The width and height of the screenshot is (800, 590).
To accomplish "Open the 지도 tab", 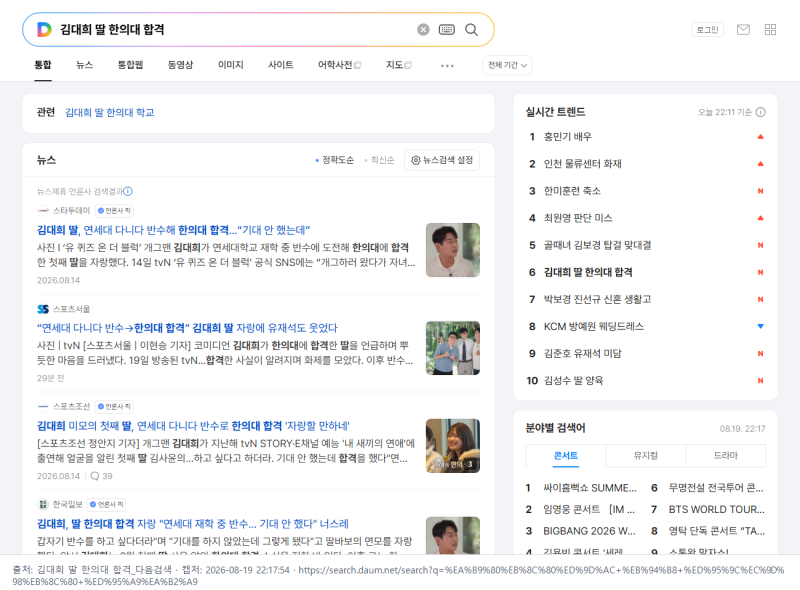I will click(398, 65).
